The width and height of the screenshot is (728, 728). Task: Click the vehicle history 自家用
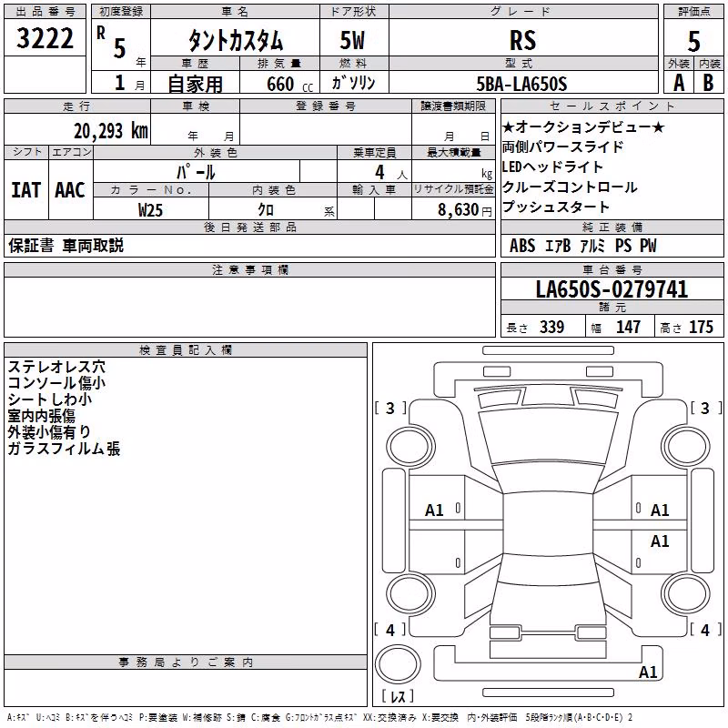pyautogui.click(x=195, y=84)
